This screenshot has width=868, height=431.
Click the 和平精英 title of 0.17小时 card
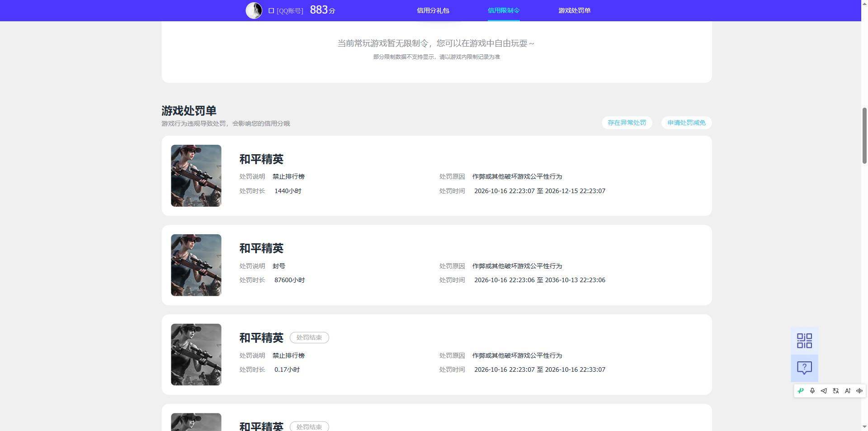[x=261, y=338]
